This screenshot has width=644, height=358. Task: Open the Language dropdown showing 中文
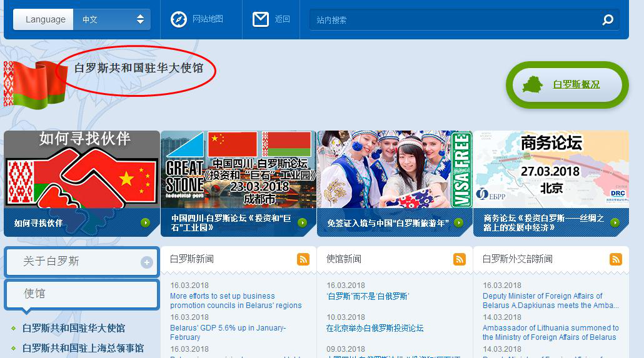112,19
